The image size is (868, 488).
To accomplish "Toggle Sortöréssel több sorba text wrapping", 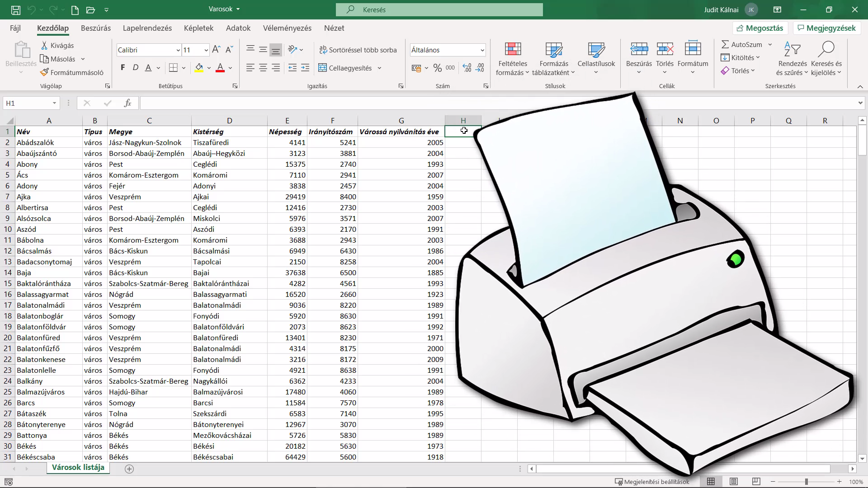I will [x=358, y=50].
